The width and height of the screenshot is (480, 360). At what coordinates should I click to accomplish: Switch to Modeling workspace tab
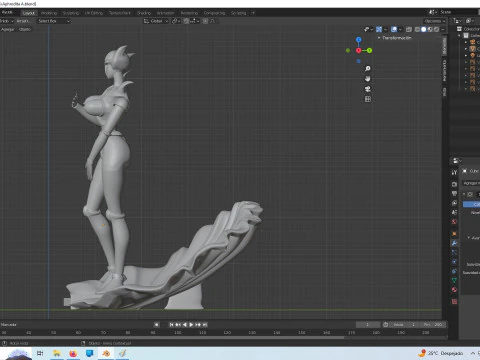pyautogui.click(x=49, y=13)
